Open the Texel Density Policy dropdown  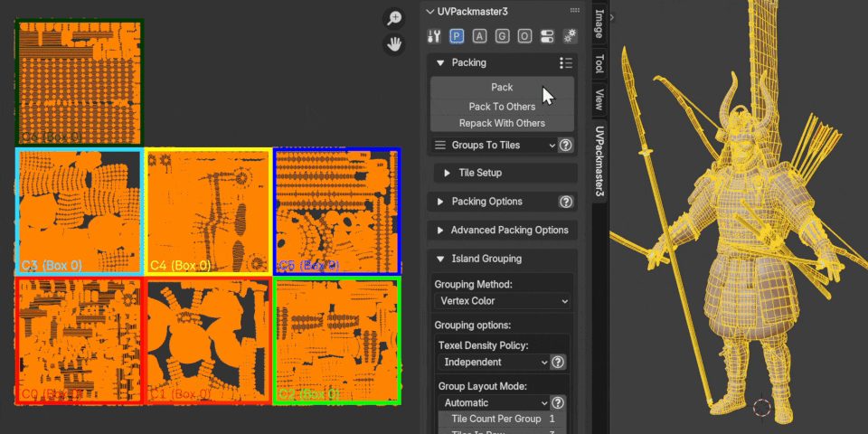(x=494, y=362)
